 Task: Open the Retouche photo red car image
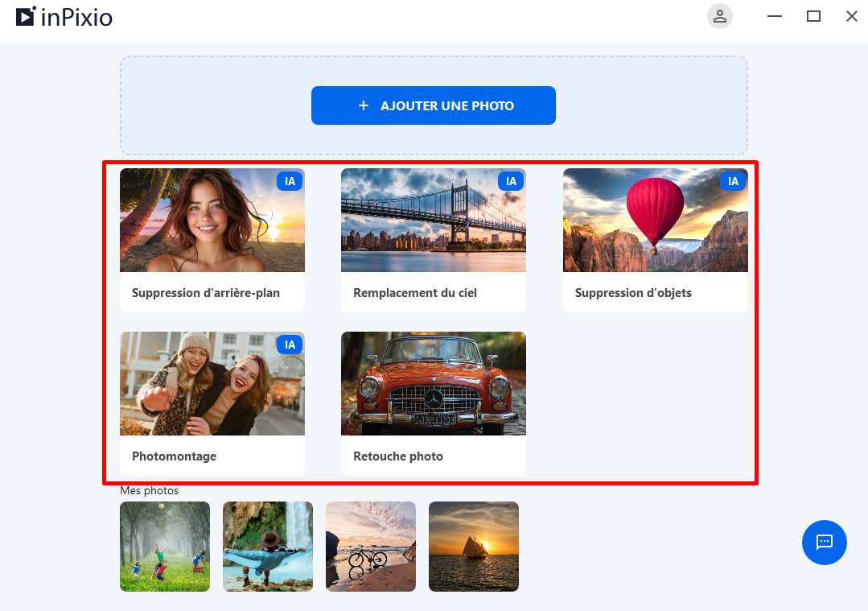434,383
